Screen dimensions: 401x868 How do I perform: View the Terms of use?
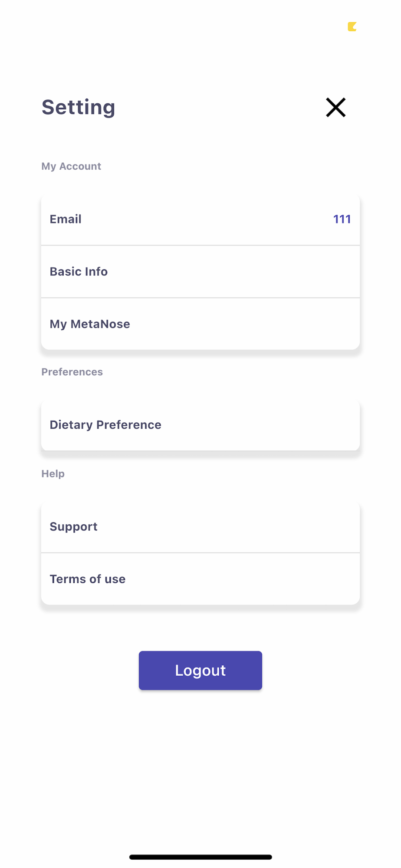(x=200, y=579)
